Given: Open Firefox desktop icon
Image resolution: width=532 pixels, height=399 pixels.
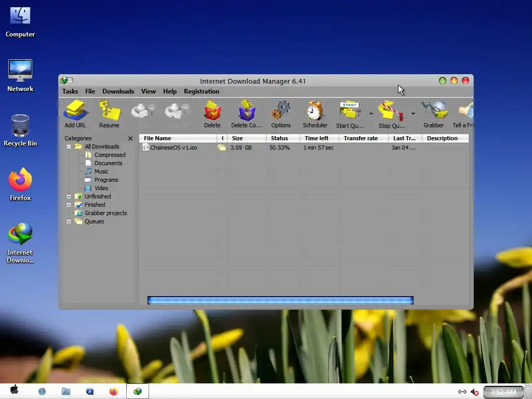Looking at the screenshot, I should coord(20,184).
